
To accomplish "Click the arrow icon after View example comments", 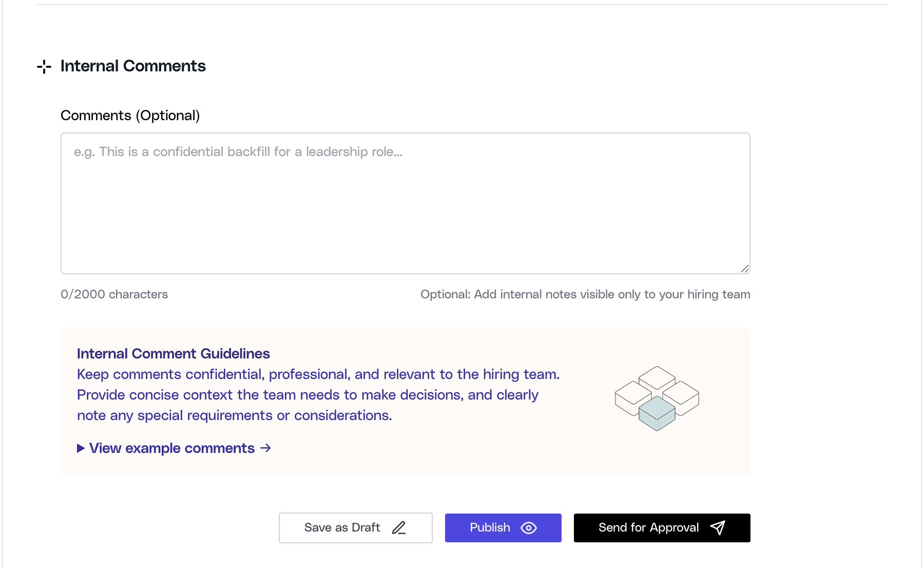I will (266, 448).
